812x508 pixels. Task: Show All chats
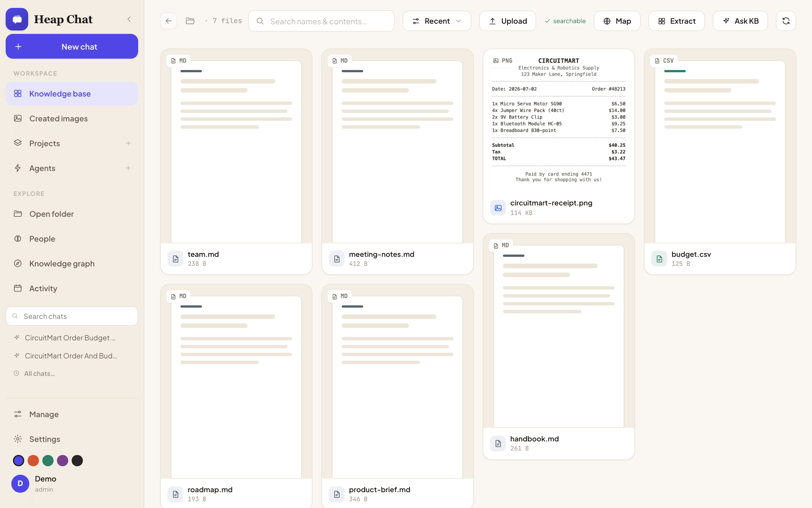point(39,373)
